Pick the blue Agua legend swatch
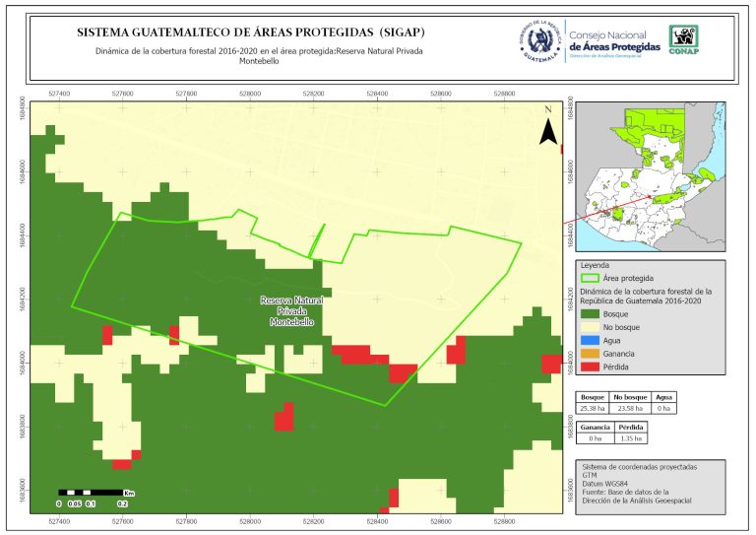This screenshot has width=756, height=535. [x=591, y=340]
